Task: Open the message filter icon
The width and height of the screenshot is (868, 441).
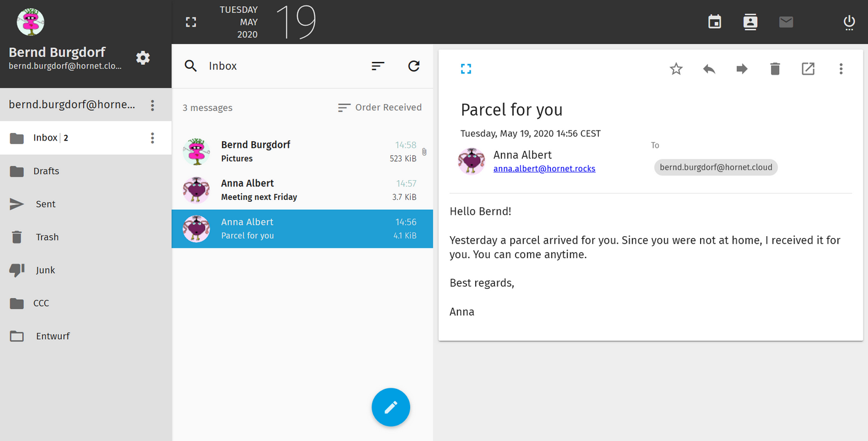Action: 378,66
